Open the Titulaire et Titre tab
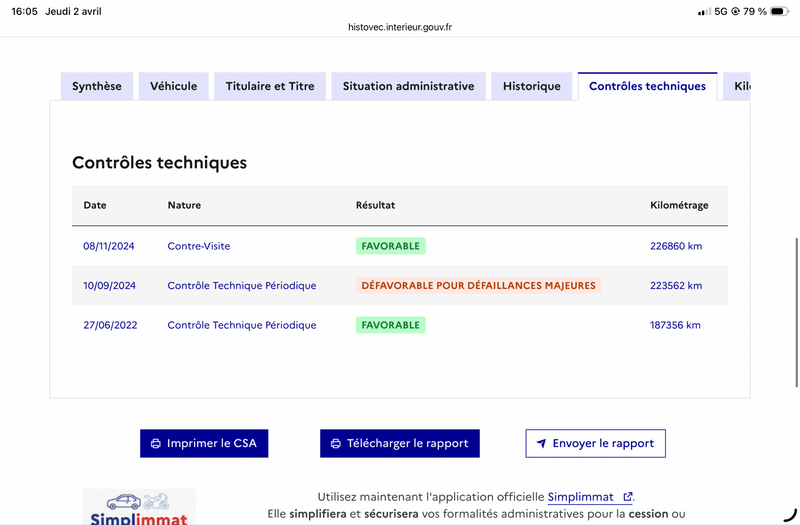Viewport: 800px width, 525px height. click(x=270, y=86)
